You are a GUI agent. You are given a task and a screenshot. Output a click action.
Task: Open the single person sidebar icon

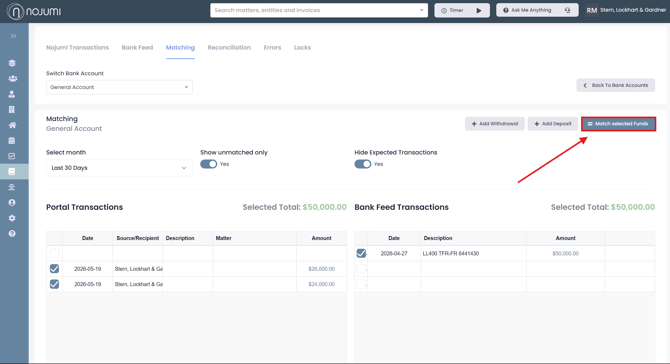tap(12, 94)
